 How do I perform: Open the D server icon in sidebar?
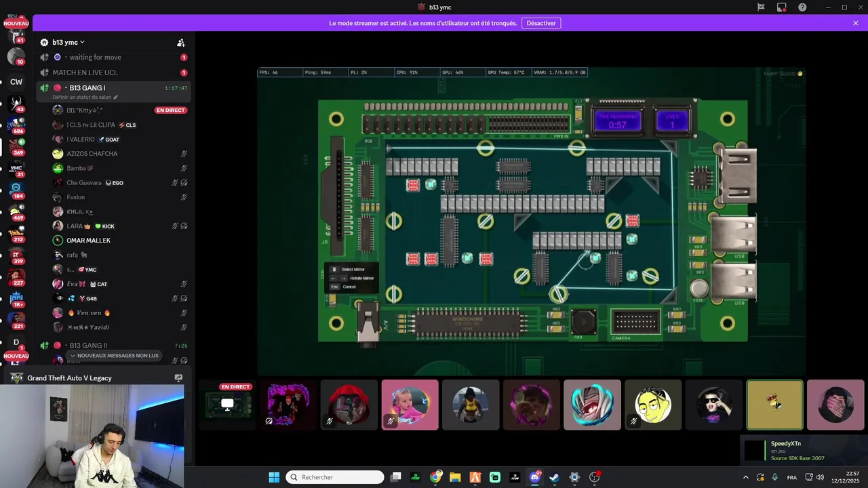pos(16,342)
